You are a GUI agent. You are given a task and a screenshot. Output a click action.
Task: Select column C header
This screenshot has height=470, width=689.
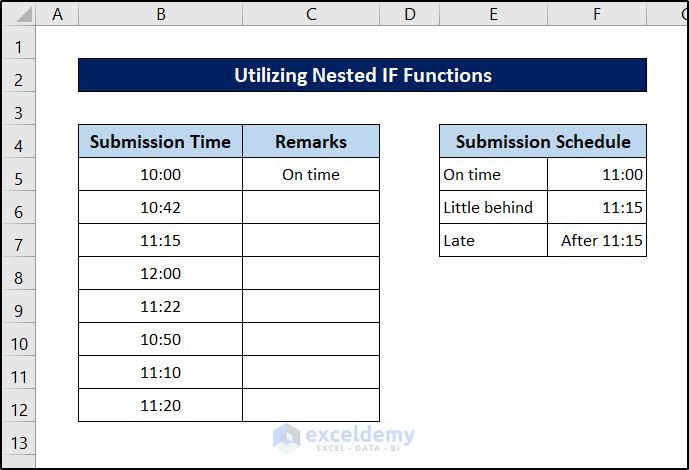pos(311,14)
